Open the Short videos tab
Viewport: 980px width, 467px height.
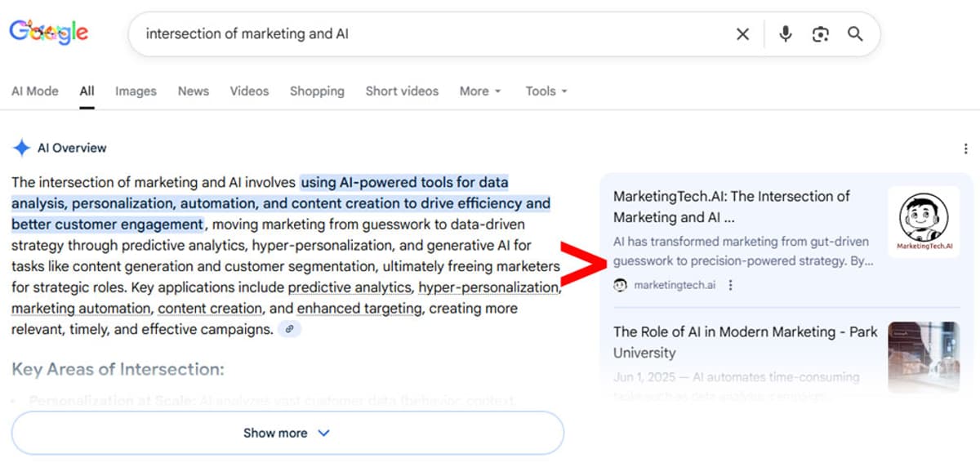click(x=402, y=91)
